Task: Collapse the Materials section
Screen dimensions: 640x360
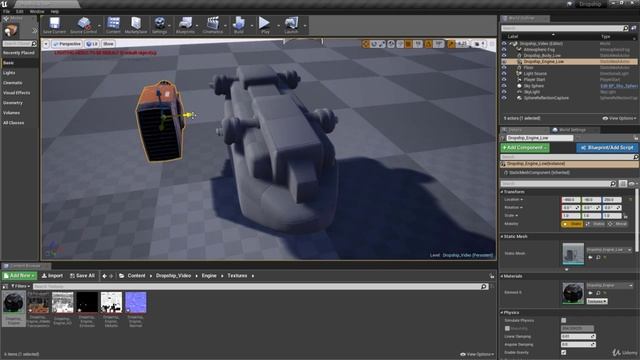Action: (x=502, y=276)
